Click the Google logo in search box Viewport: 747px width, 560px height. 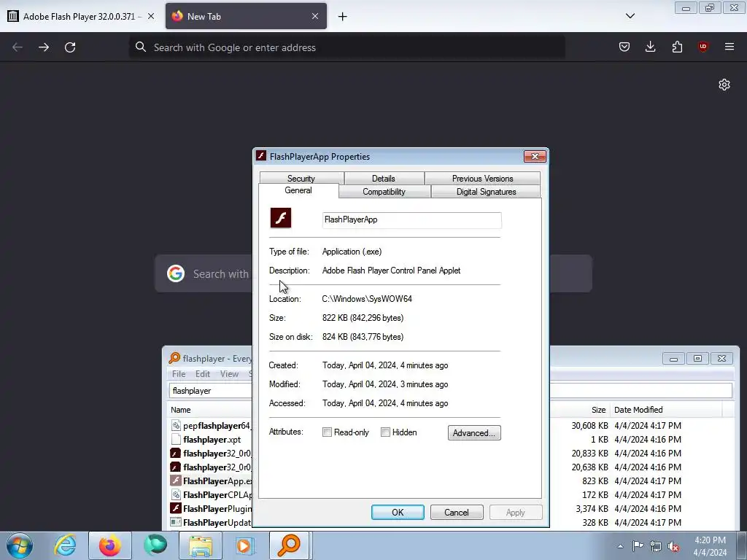[x=176, y=273]
